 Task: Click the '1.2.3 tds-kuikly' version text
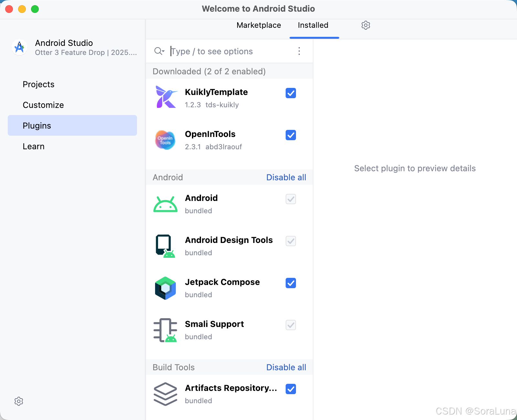(212, 105)
